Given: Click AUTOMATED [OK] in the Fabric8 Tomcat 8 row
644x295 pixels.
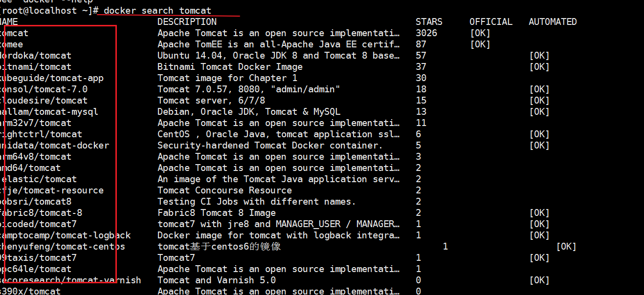Looking at the screenshot, I should point(539,213).
